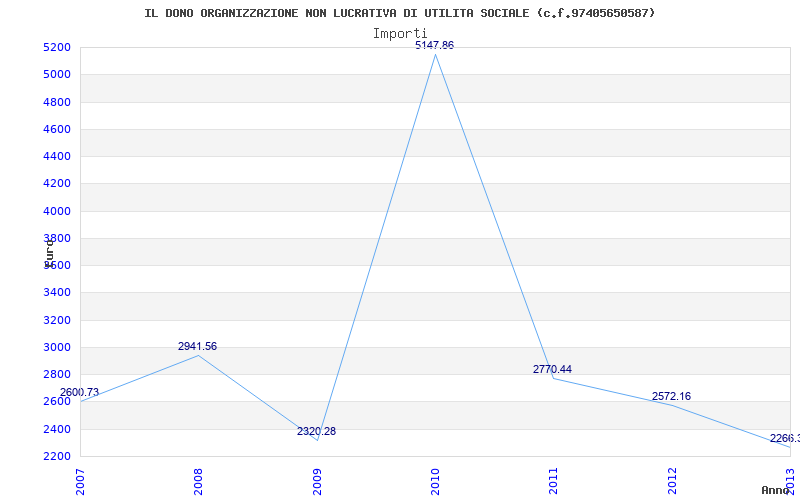800x500 pixels.
Task: Select the 2266 data label at 2013
Action: 785,438
